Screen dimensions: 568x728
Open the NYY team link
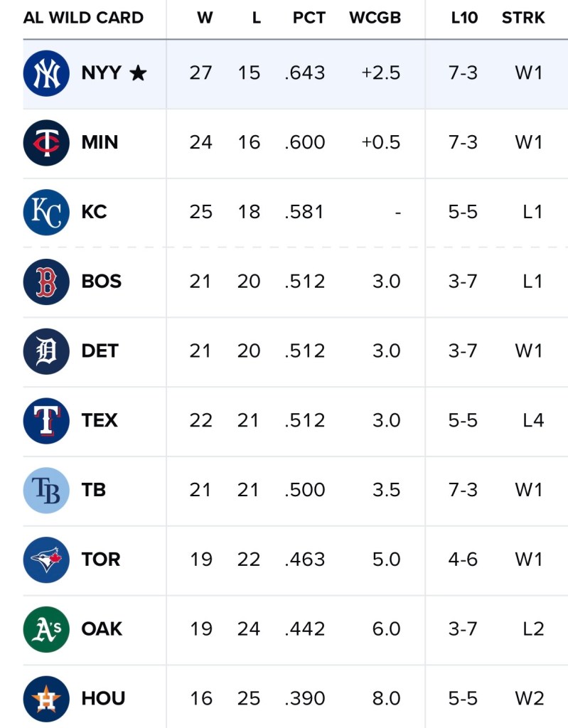101,73
